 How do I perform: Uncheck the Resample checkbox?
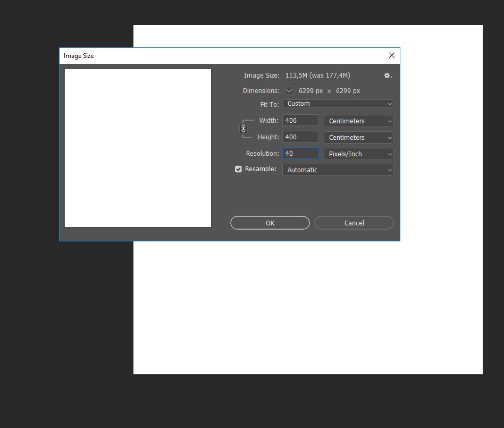click(x=238, y=169)
